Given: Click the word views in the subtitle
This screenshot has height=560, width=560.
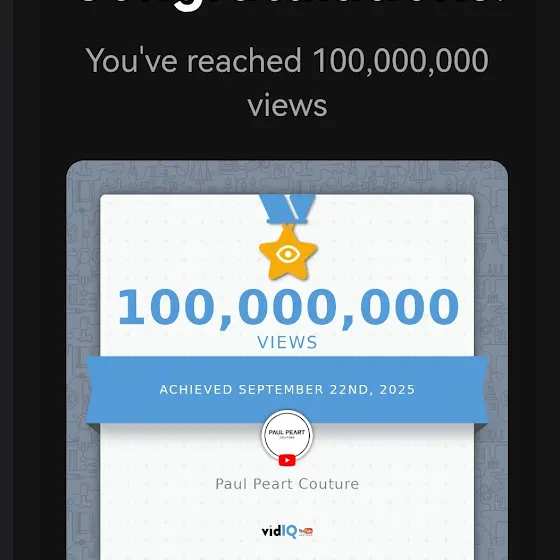Looking at the screenshot, I should [x=287, y=106].
